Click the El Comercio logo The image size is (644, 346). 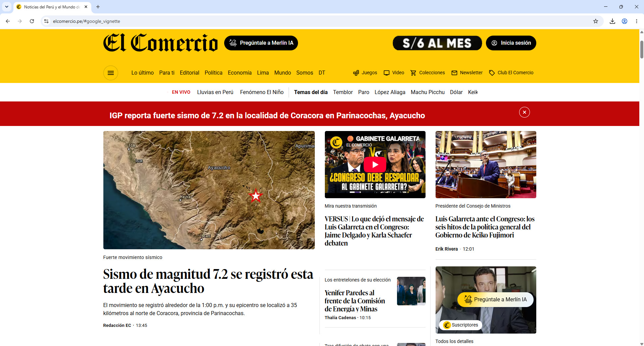160,43
